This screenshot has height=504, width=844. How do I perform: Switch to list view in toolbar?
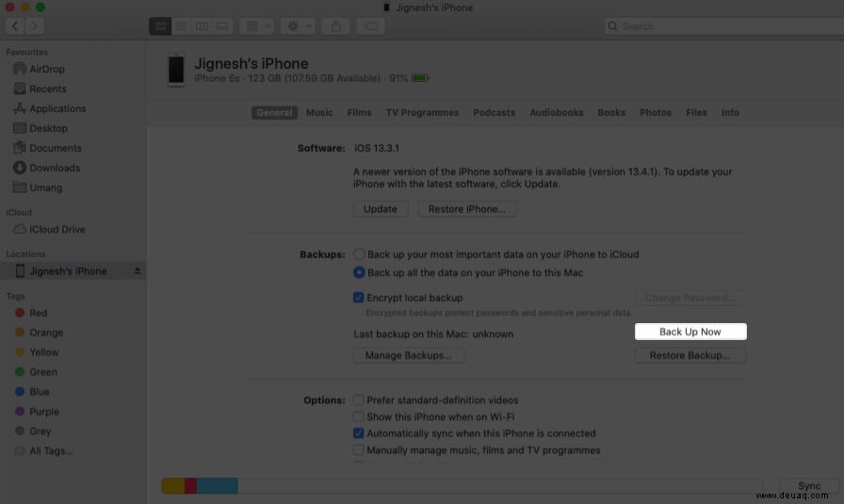pyautogui.click(x=182, y=25)
